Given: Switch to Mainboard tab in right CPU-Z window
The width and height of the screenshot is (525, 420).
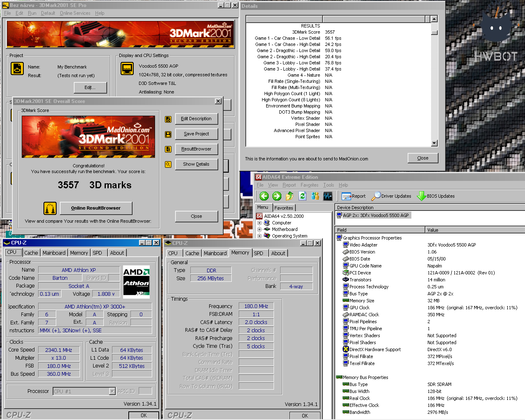Looking at the screenshot, I should (215, 253).
